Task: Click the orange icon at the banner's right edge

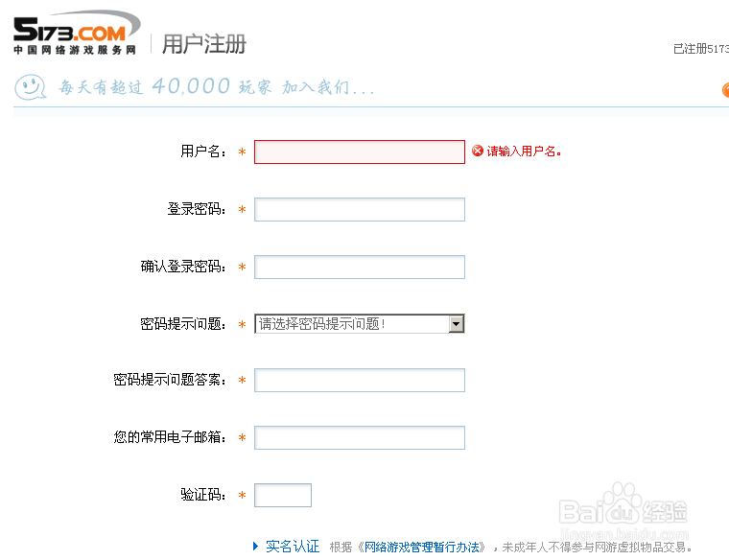Action: click(725, 90)
